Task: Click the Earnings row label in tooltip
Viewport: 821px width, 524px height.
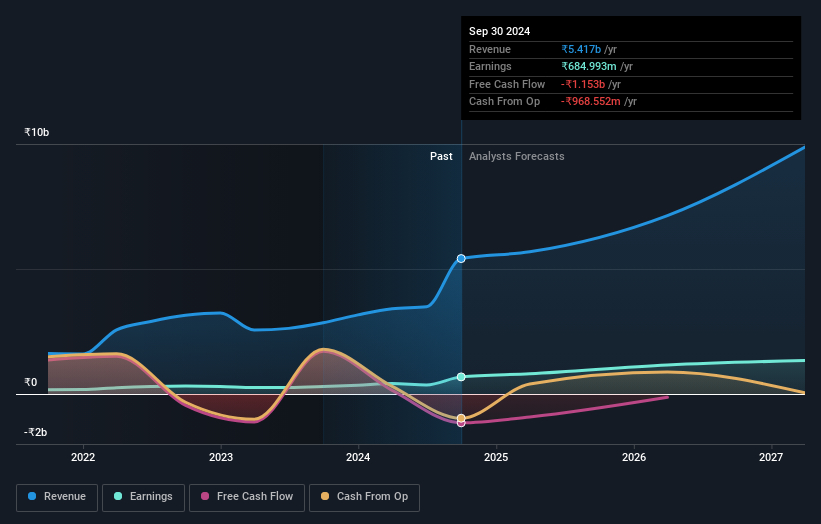Action: (x=490, y=66)
